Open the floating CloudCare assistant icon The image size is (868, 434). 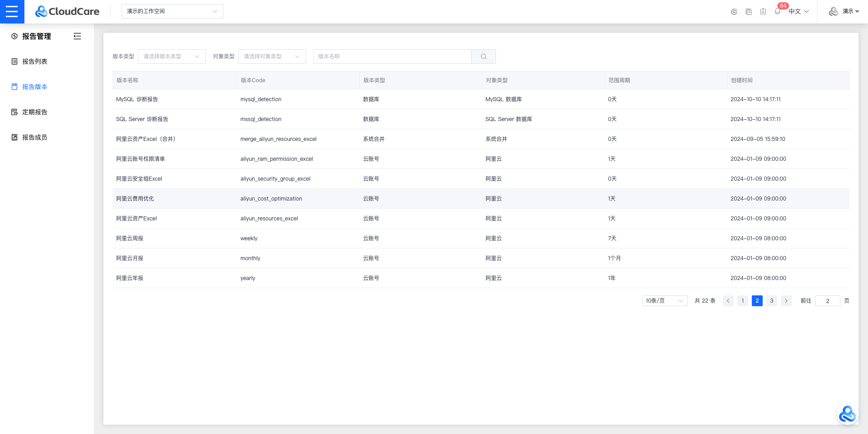tap(847, 414)
